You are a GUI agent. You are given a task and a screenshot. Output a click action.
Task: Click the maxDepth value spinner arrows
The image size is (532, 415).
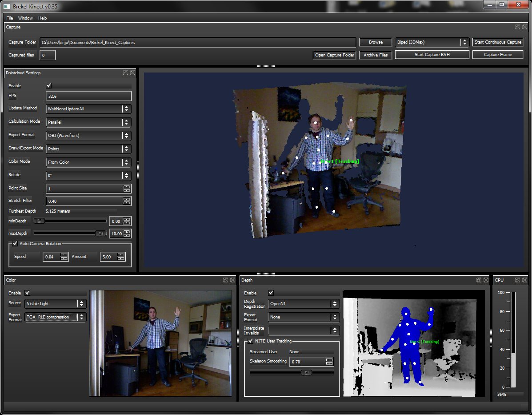[x=127, y=234]
